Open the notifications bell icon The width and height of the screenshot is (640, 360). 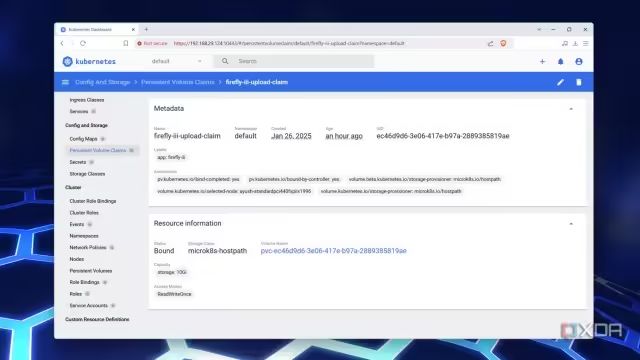(560, 61)
